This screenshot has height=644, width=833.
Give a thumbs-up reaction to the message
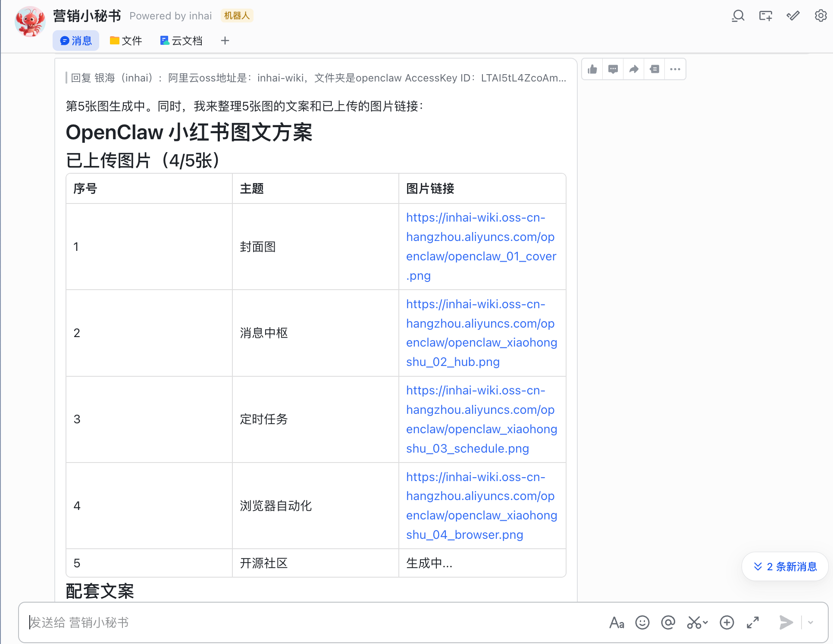pos(592,69)
